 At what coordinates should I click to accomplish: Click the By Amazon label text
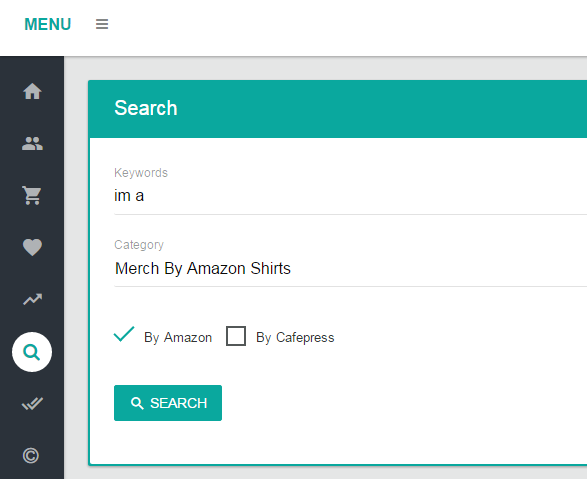tap(178, 338)
